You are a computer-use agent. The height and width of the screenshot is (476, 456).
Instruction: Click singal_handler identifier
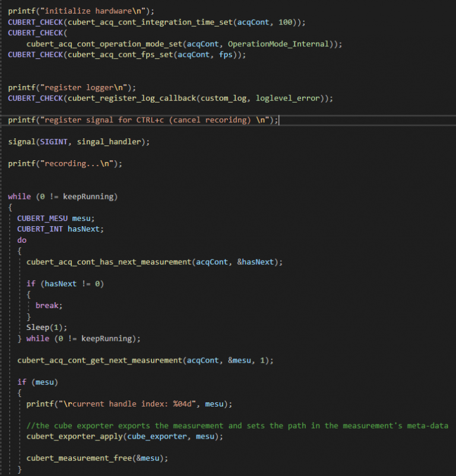[109, 142]
